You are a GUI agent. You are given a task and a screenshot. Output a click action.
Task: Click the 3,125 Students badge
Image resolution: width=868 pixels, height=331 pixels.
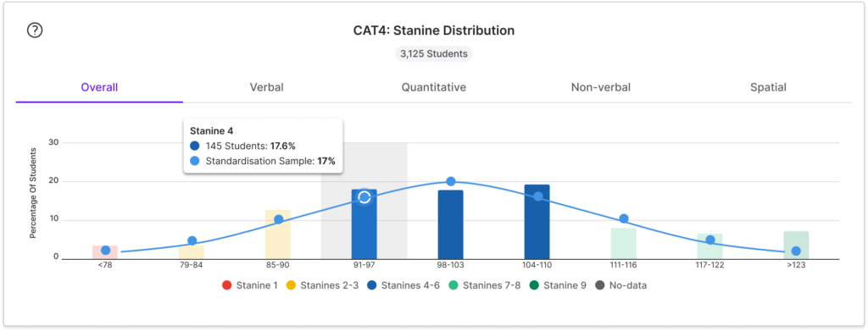434,54
